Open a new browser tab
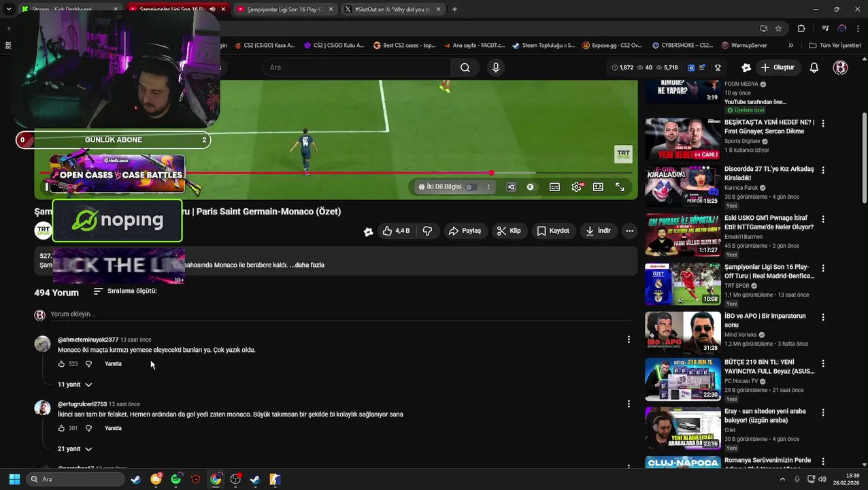The height and width of the screenshot is (490, 868). click(x=454, y=10)
